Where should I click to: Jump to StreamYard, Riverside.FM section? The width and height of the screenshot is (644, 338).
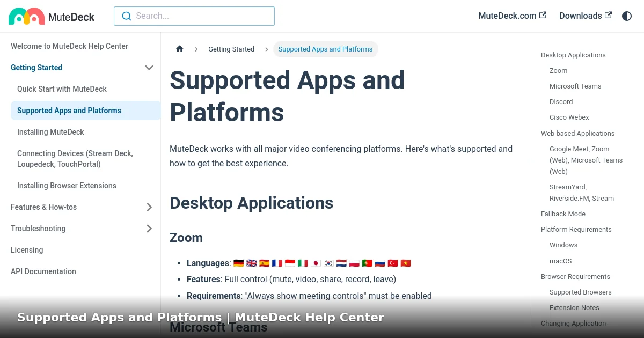tap(582, 193)
